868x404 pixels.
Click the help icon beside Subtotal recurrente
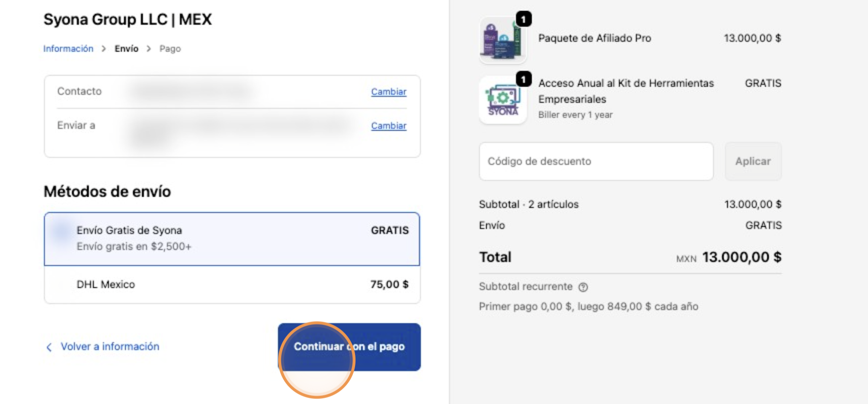583,287
